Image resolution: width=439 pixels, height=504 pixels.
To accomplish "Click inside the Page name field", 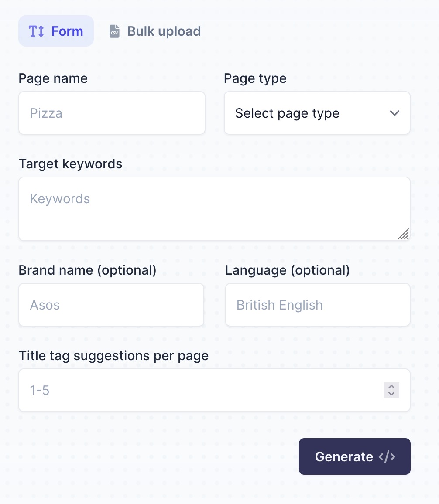I will pyautogui.click(x=112, y=112).
